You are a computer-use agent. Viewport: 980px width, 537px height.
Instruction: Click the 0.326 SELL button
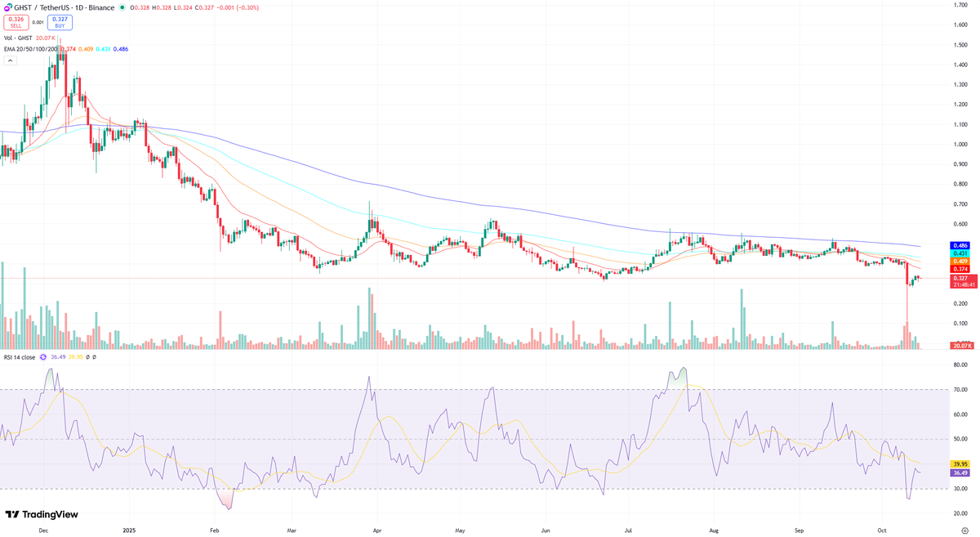click(x=16, y=22)
